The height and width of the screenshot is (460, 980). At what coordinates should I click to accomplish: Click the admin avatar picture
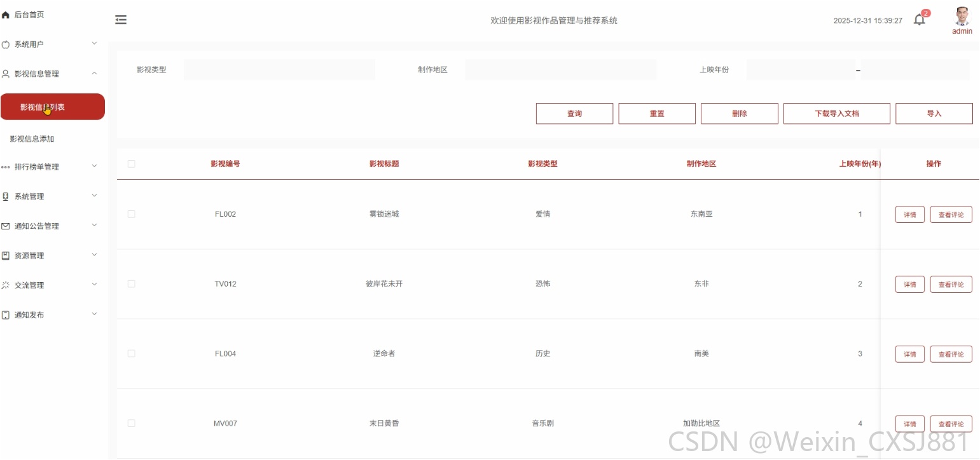(962, 16)
